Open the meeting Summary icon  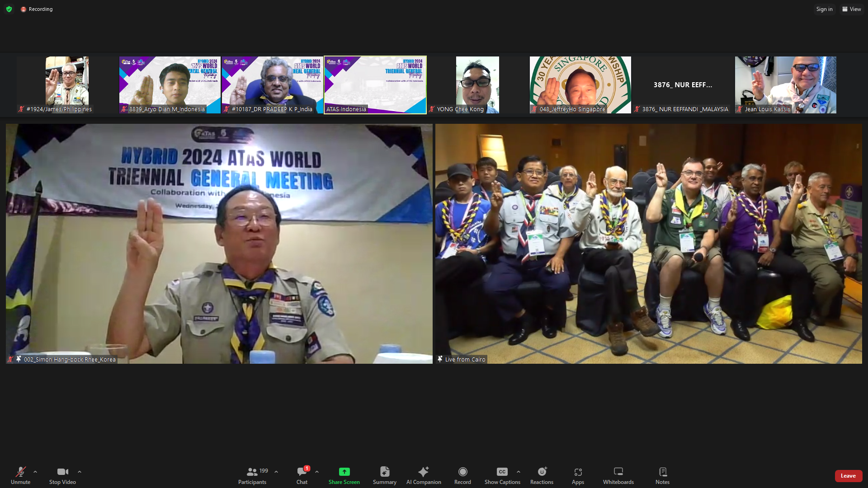385,472
